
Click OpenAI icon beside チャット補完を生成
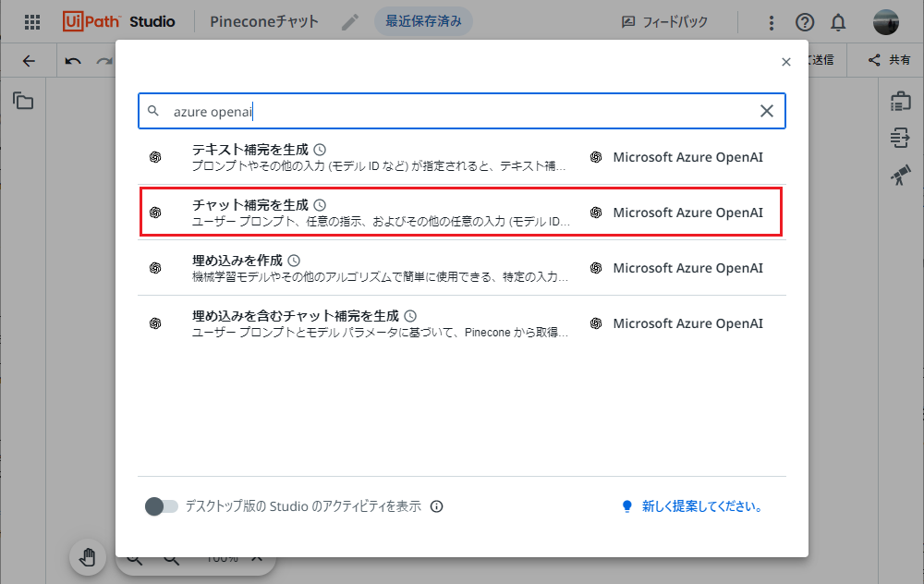pyautogui.click(x=155, y=213)
